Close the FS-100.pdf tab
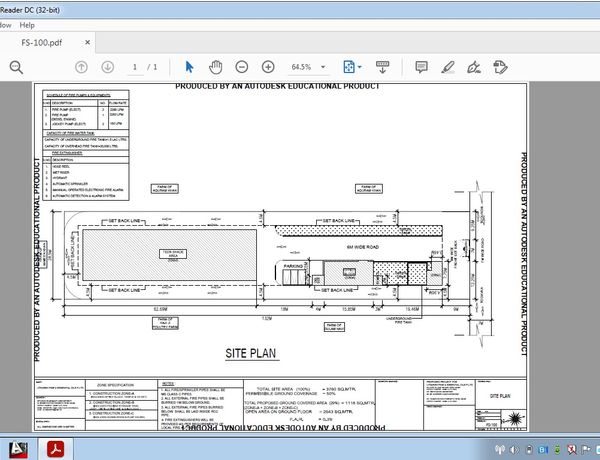 (88, 44)
